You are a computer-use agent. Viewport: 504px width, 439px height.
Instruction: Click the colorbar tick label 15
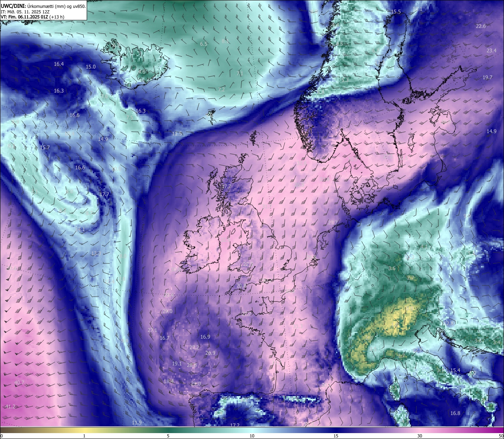pos(336,436)
